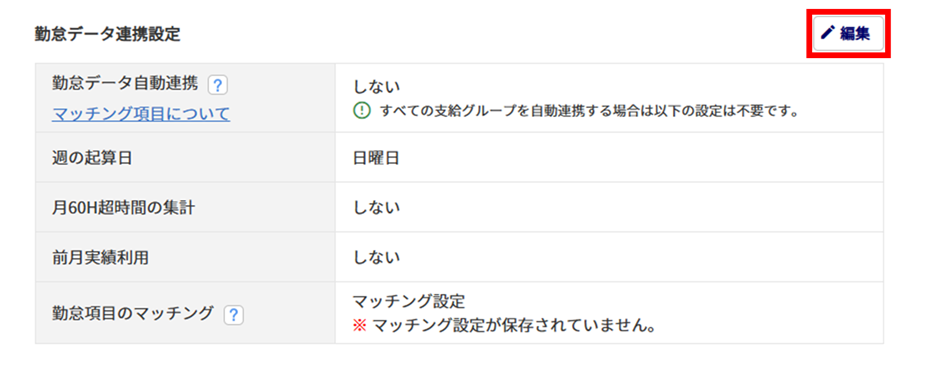Click the 週の起算日 row label

(x=92, y=158)
